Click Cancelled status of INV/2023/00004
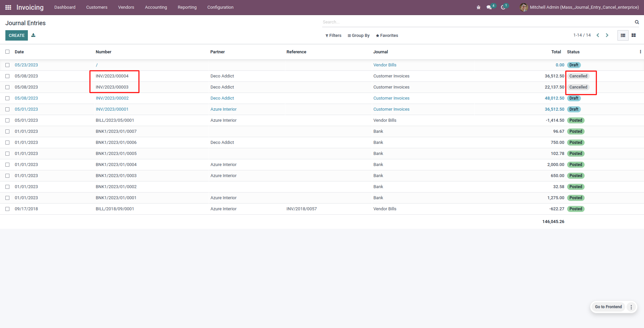Screen dimensions: 644x328 (578, 76)
